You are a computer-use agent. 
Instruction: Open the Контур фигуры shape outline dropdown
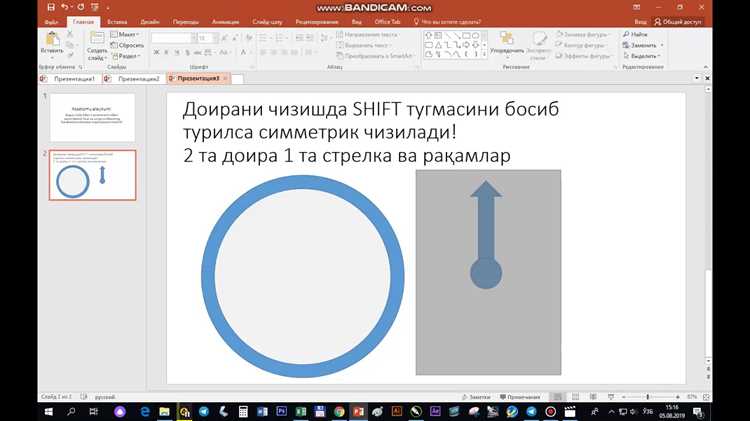coord(581,45)
